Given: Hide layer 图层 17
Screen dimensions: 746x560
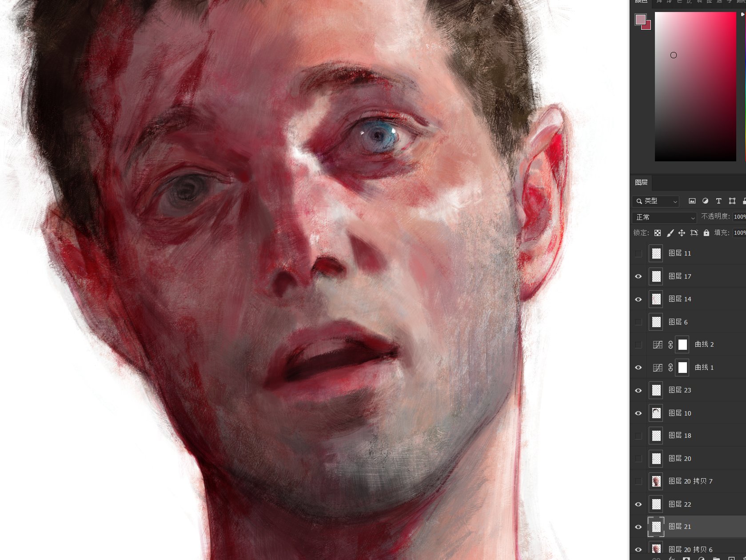Looking at the screenshot, I should [x=638, y=276].
